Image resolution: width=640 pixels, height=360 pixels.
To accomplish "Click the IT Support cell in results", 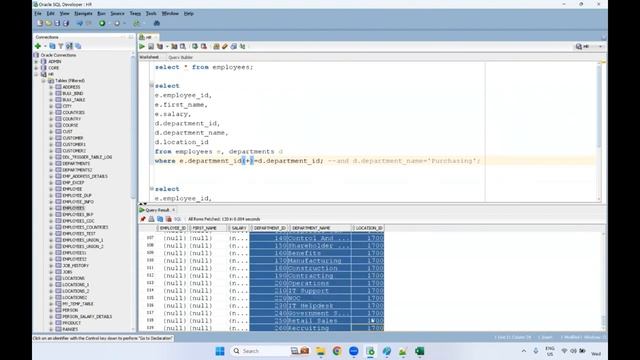I will (320, 291).
